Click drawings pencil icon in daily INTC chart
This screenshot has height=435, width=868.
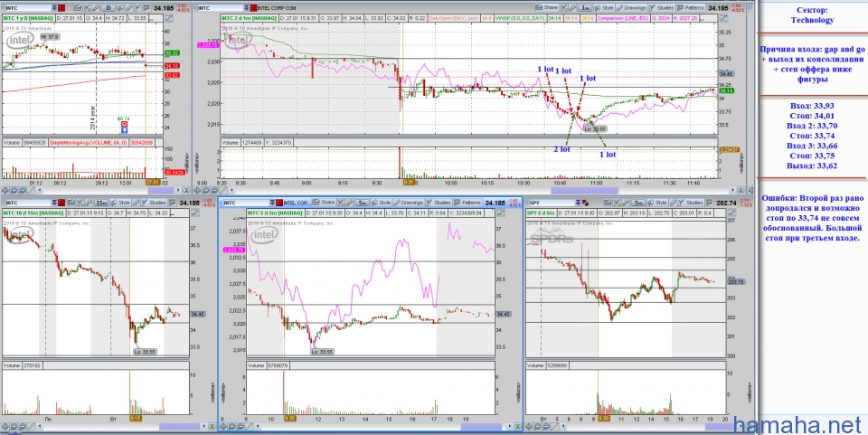click(129, 8)
